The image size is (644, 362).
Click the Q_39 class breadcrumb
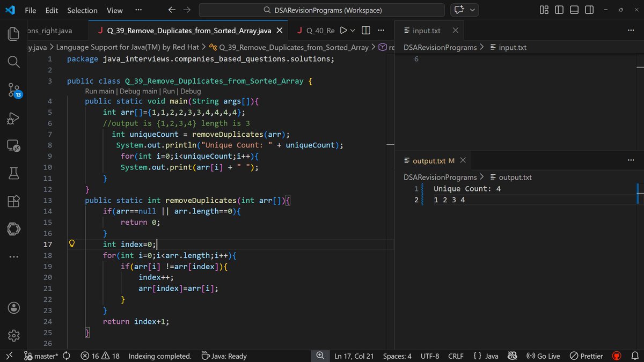click(x=288, y=47)
